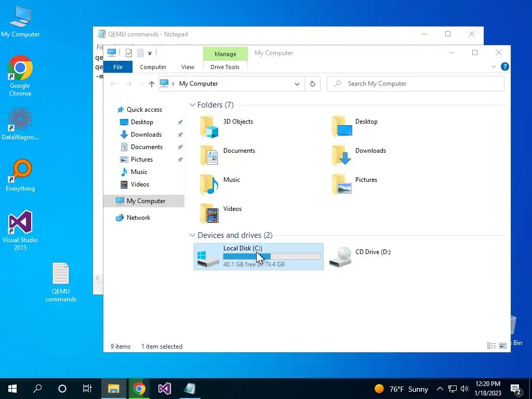Select Music under Quick access
This screenshot has height=399, width=532.
tap(139, 172)
